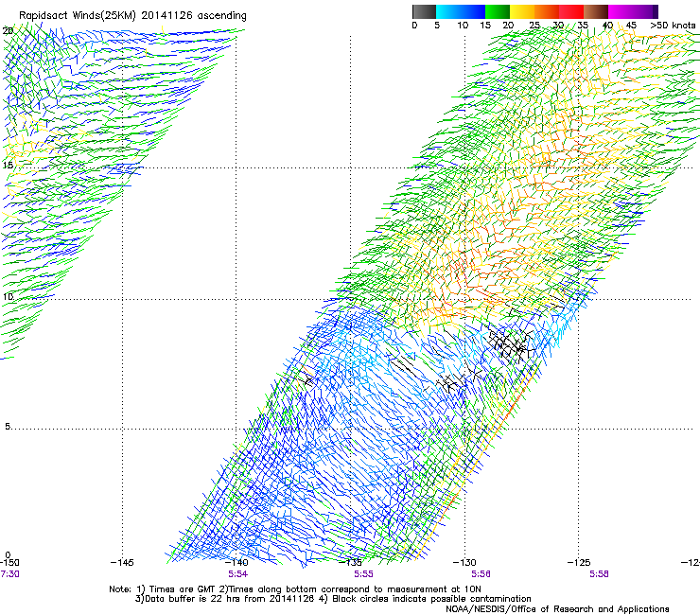Click the longitude label '-150'
The height and width of the screenshot is (615, 700).
tap(9, 563)
